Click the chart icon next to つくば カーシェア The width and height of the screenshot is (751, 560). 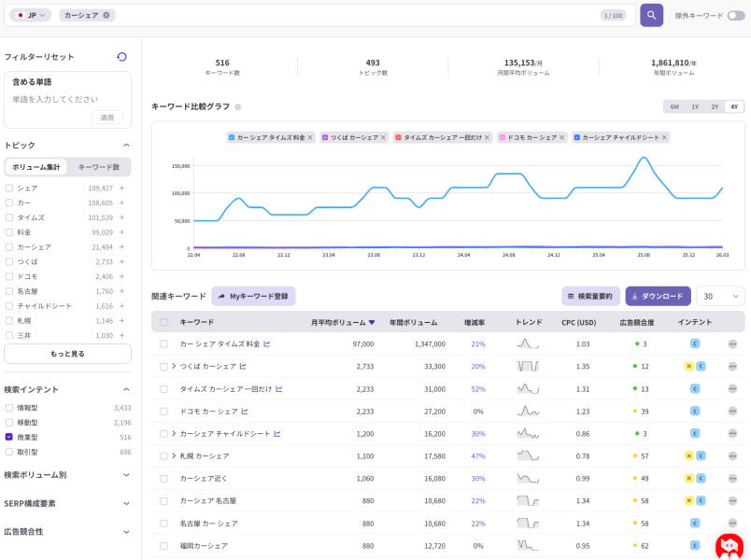click(243, 366)
